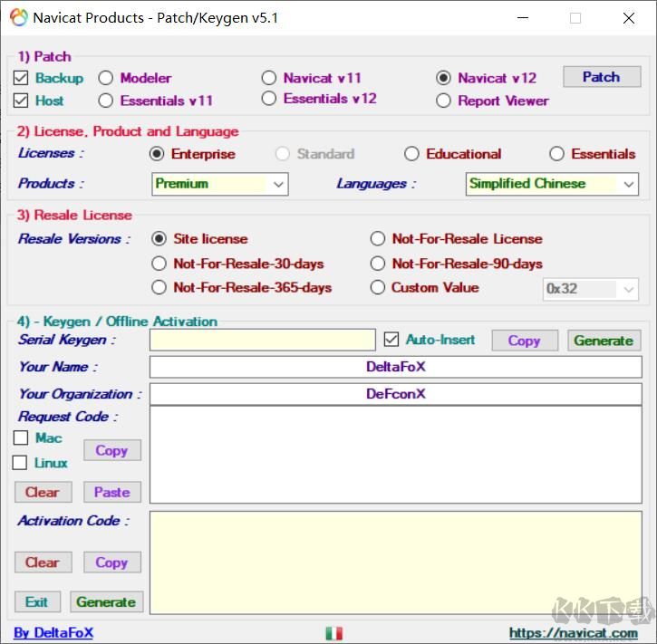Minimize the Patch/Keygen window
Image resolution: width=657 pixels, height=644 pixels.
pyautogui.click(x=523, y=18)
